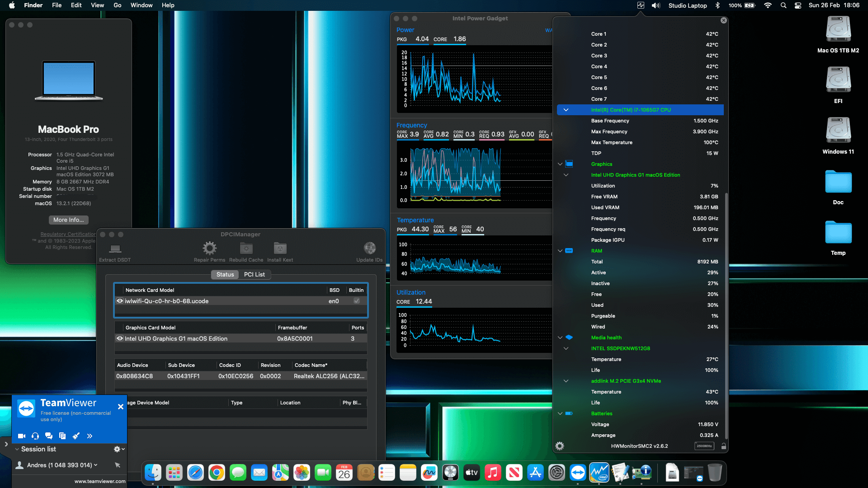Image resolution: width=868 pixels, height=488 pixels.
Task: Open the Mac OS 1TB M2 drive
Action: tap(838, 35)
